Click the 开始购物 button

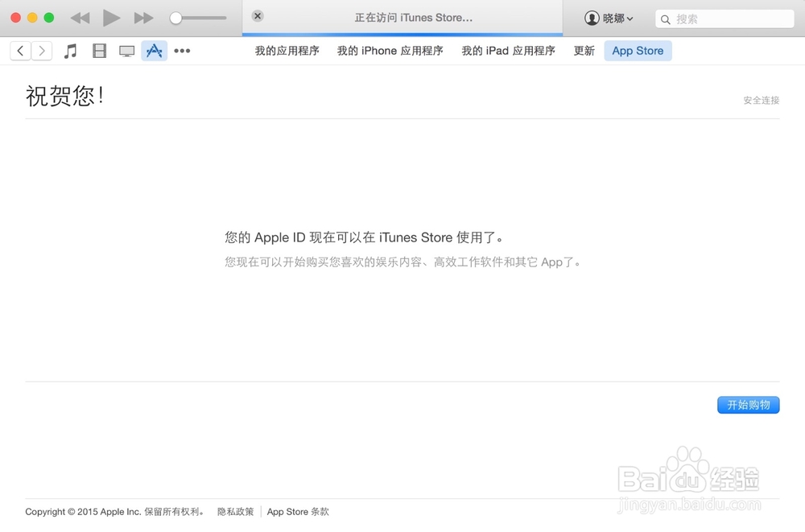point(748,405)
